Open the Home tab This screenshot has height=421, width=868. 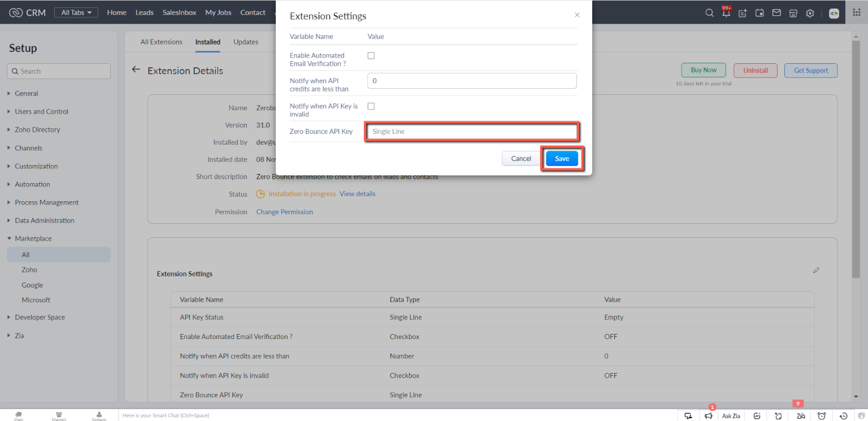tap(116, 12)
